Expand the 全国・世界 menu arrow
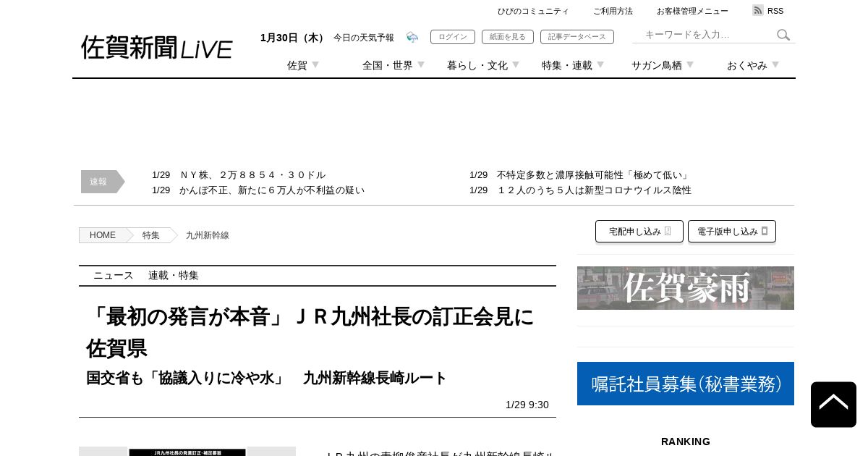The image size is (868, 456). tap(421, 65)
